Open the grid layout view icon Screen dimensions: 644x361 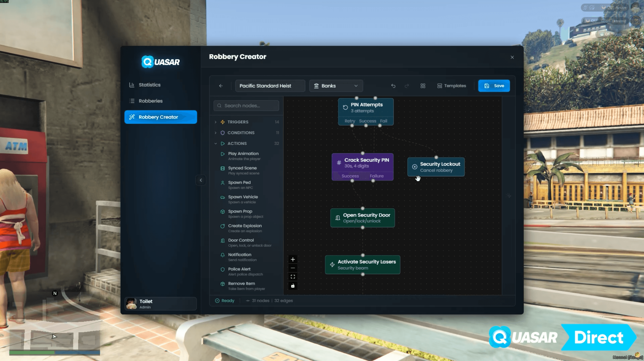[423, 86]
